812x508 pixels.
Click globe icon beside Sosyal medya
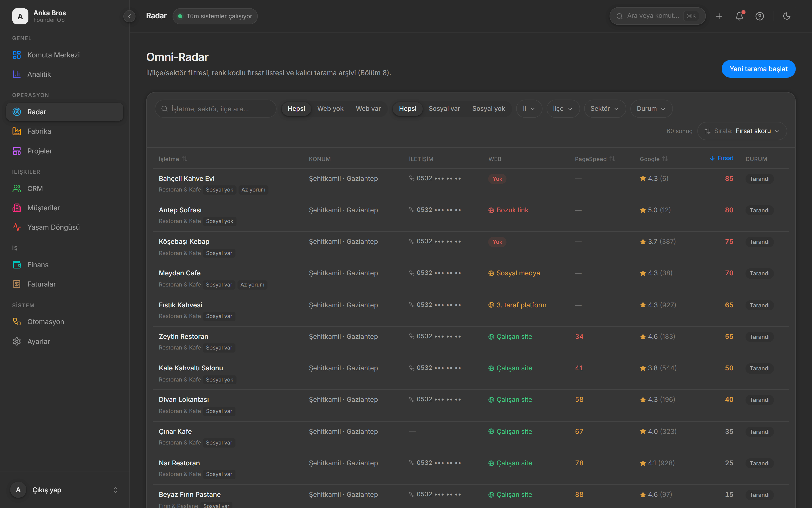pyautogui.click(x=491, y=274)
